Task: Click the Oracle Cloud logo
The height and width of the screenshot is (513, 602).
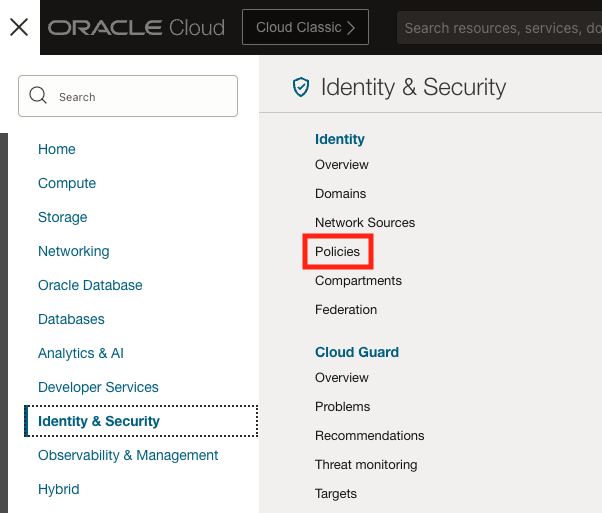Action: point(136,27)
